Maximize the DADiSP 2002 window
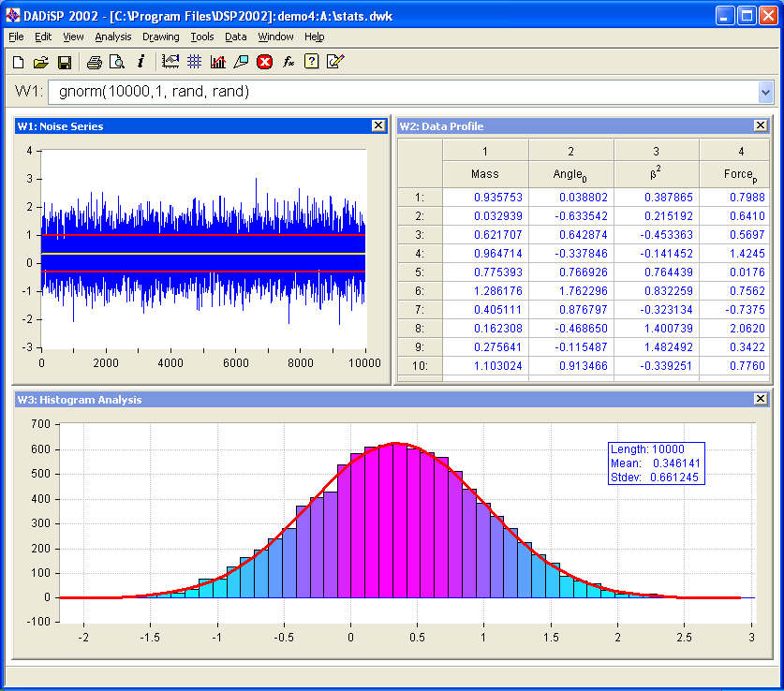 747,16
